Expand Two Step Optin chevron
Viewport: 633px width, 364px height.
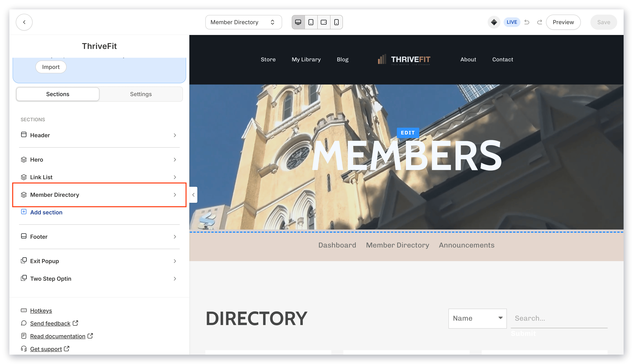(x=175, y=278)
